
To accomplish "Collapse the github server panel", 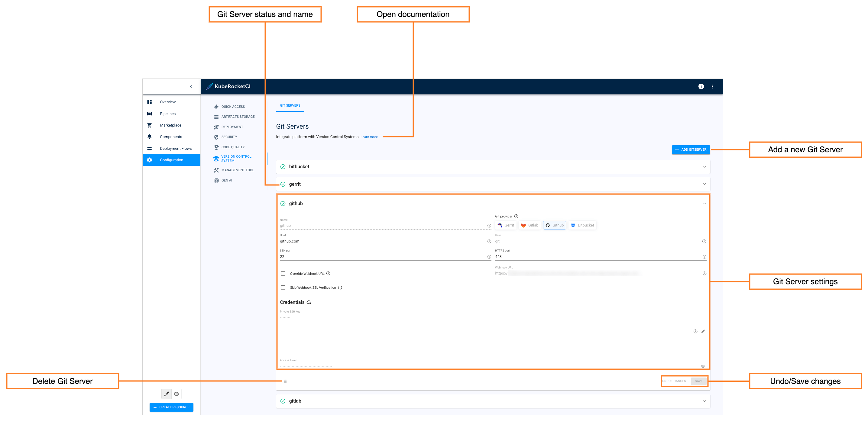I will pos(704,204).
